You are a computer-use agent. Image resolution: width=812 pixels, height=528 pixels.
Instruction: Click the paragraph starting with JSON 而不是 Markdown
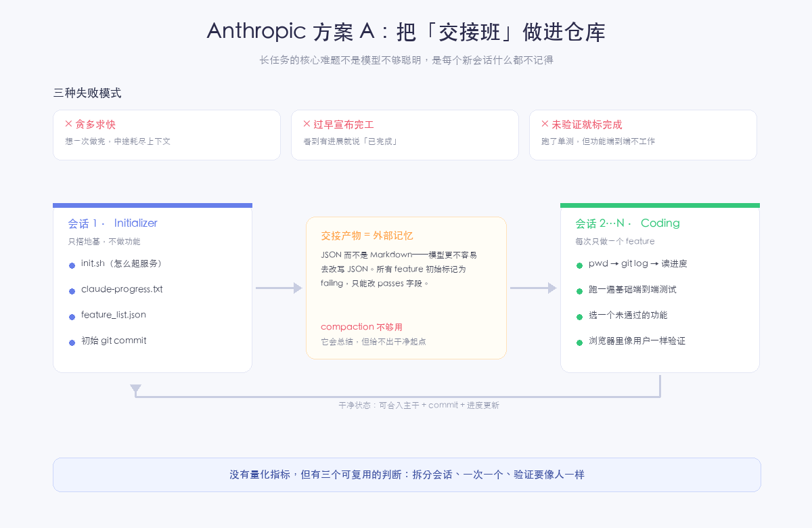click(x=399, y=269)
